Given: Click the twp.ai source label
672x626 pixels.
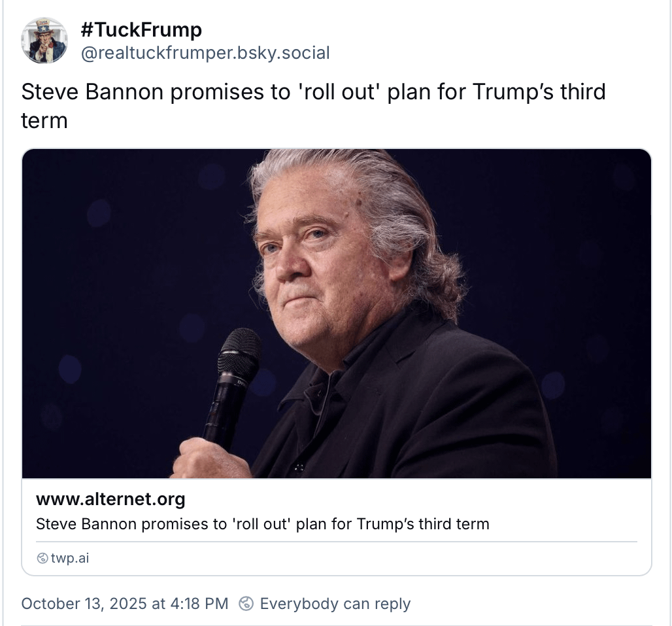Looking at the screenshot, I should click(70, 558).
